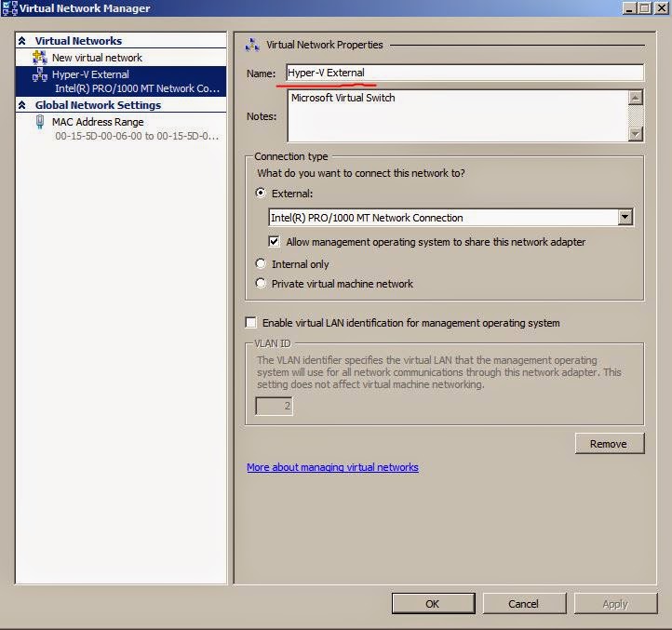Click the VLAN ID number field
The image size is (672, 630).
274,406
